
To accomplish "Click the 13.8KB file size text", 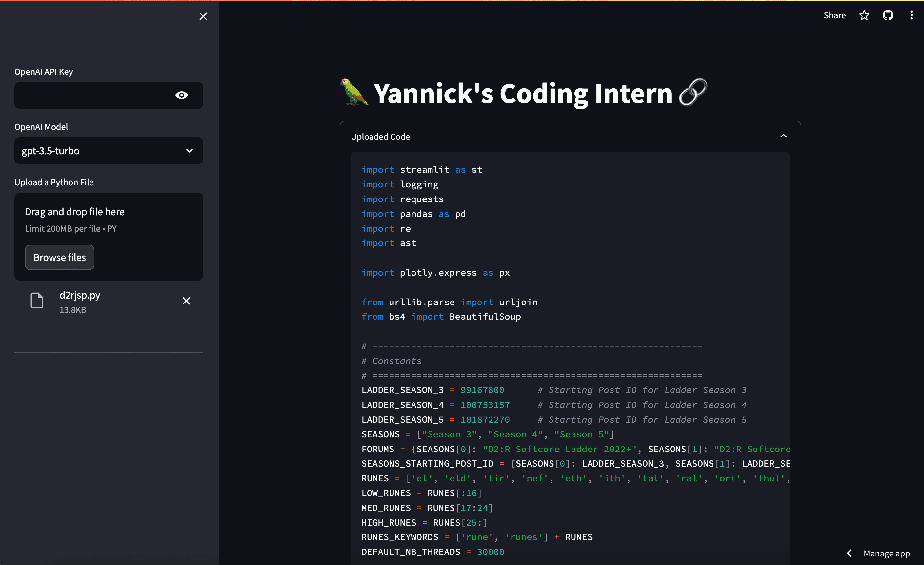I will [x=73, y=310].
